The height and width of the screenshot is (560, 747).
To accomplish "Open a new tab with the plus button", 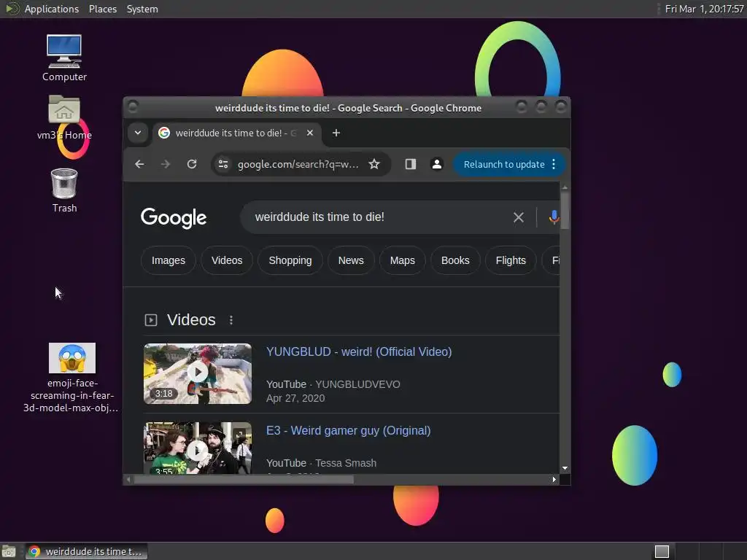I will tap(336, 133).
